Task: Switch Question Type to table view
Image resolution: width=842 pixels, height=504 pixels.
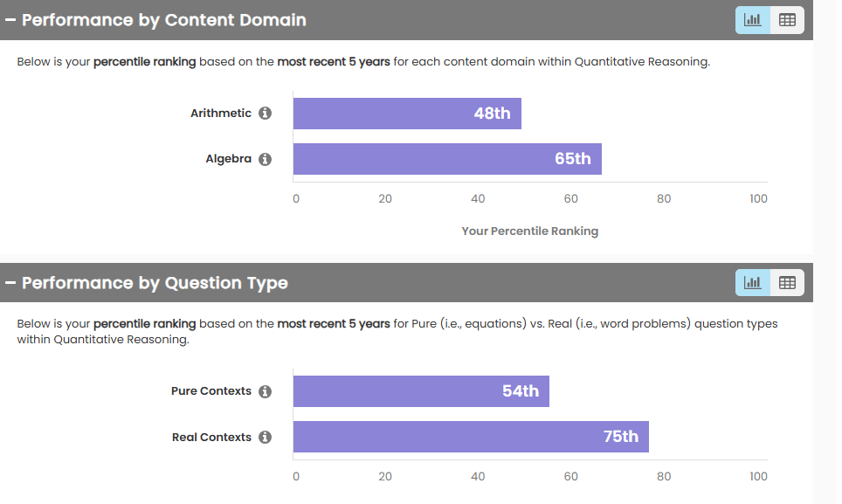Action: pos(787,282)
